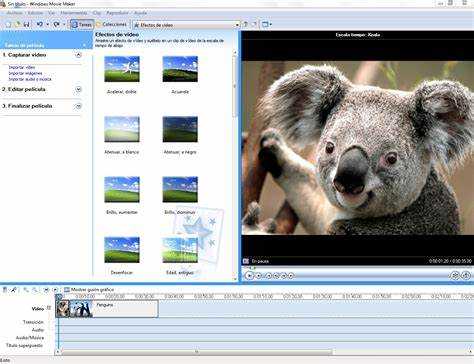Screen dimensions: 474x364
Task: Click the Take picture icon under the preview
Action: pyautogui.click(x=466, y=275)
